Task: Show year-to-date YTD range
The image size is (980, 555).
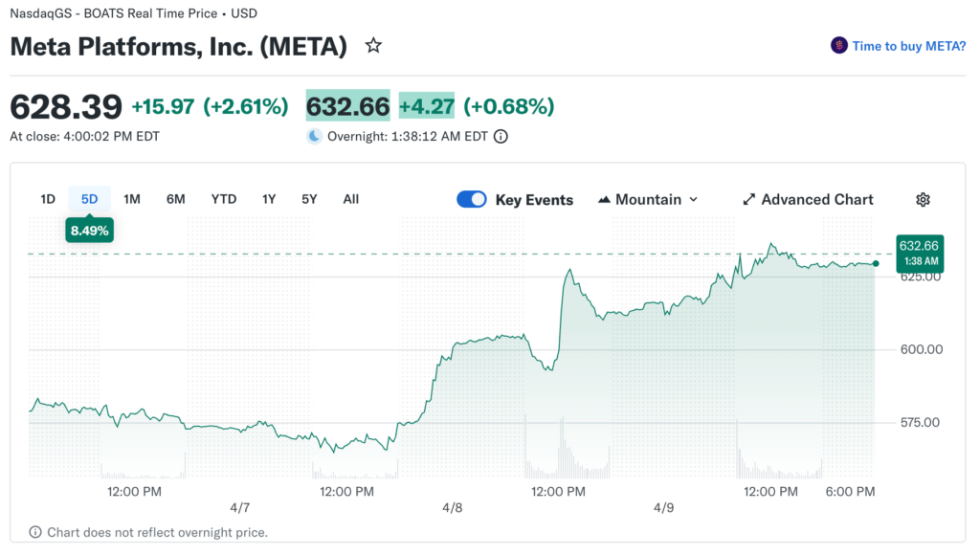Action: tap(224, 199)
